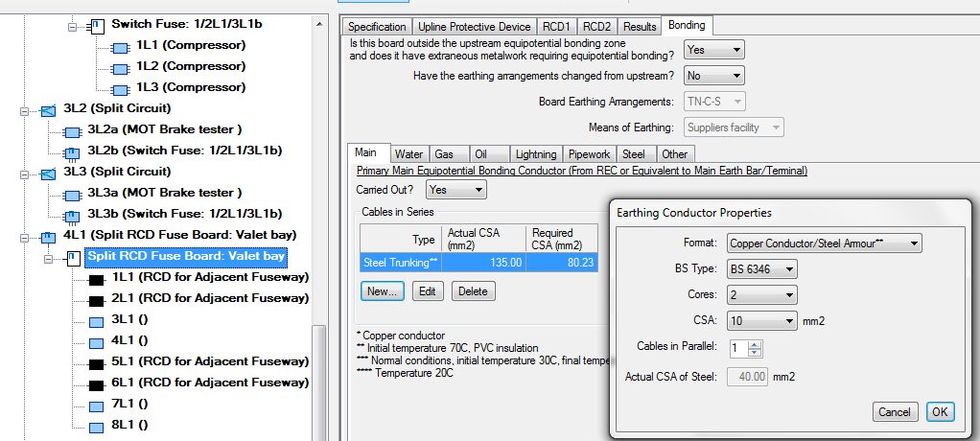The width and height of the screenshot is (980, 441).
Task: Click the black 1L1 RCD fuseway icon
Action: pyautogui.click(x=96, y=280)
